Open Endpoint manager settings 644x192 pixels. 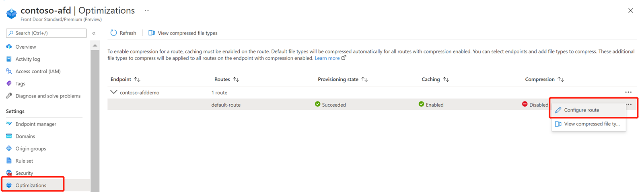tap(36, 124)
